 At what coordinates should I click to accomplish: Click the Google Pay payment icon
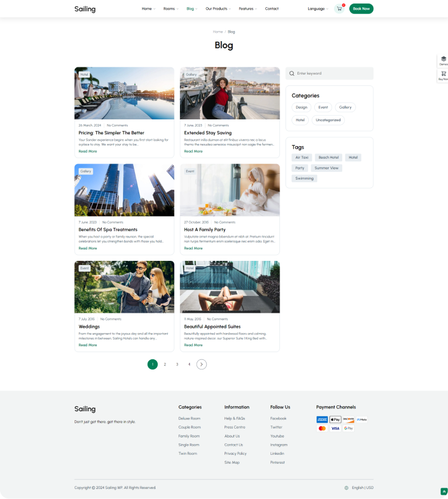[x=349, y=429]
